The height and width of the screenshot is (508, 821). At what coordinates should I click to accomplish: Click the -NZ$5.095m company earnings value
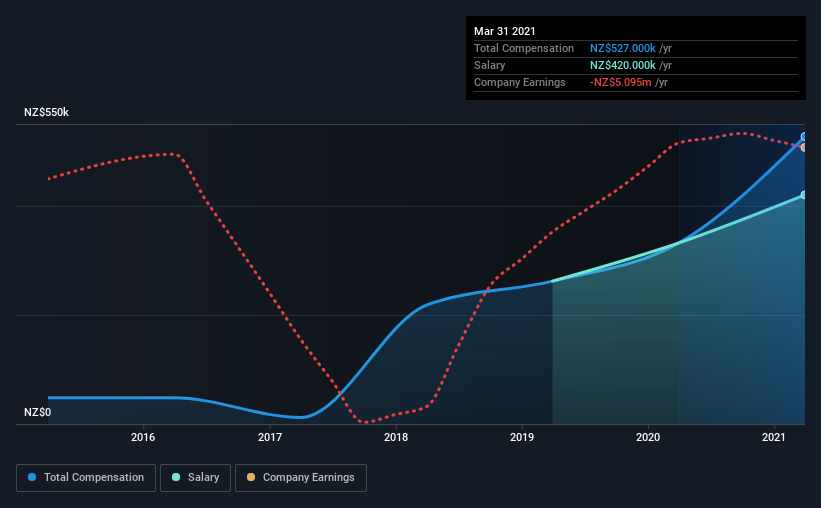(x=620, y=82)
